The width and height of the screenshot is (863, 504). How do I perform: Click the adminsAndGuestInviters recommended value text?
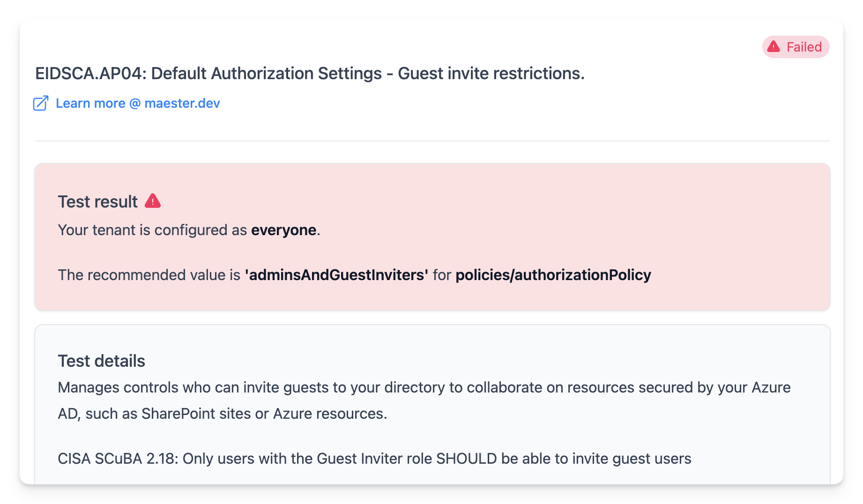click(336, 275)
